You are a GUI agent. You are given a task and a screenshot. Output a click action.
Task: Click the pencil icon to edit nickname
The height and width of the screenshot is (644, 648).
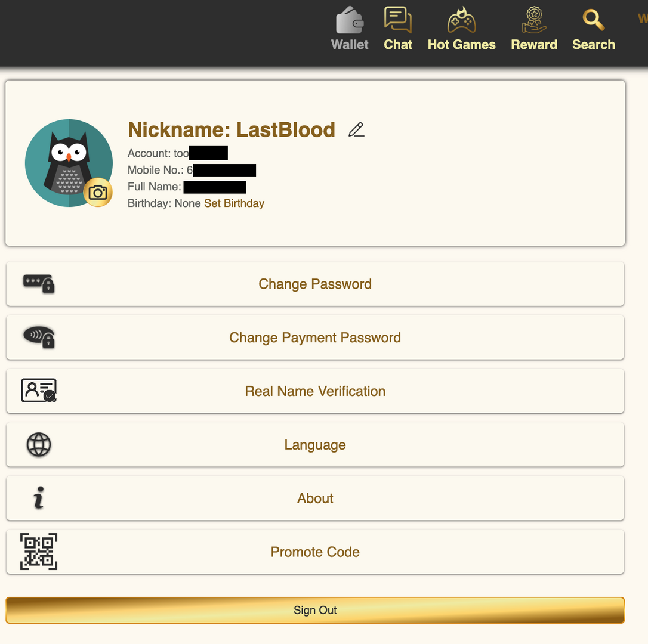[x=356, y=129]
